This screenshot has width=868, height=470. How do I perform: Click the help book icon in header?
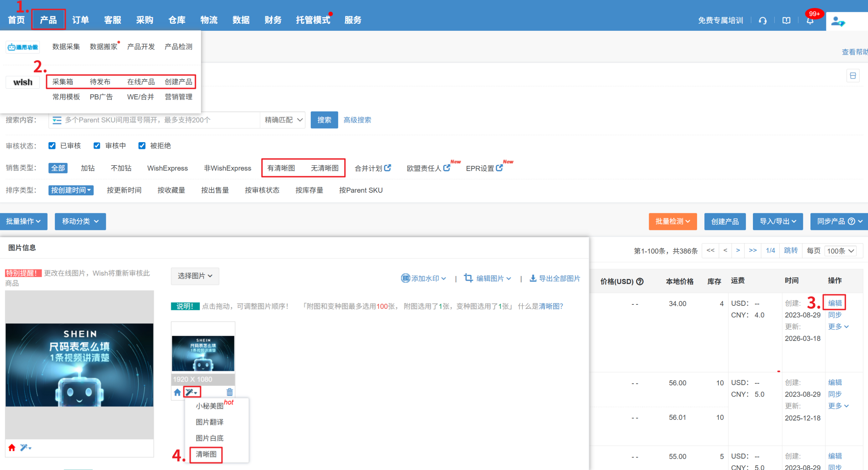point(786,20)
